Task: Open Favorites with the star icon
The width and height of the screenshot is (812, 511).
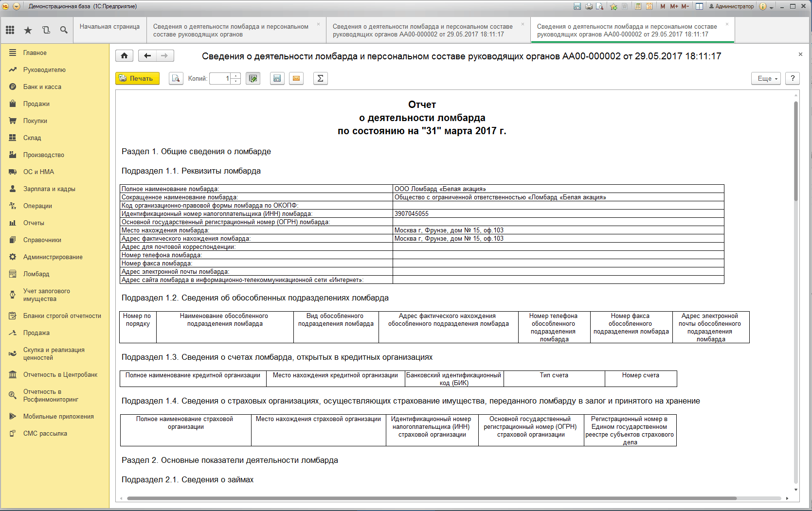Action: coord(28,30)
